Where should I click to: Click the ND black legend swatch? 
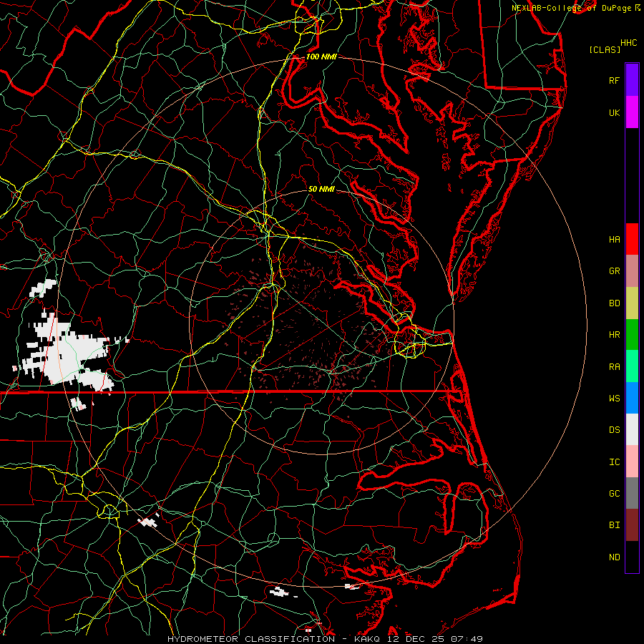pyautogui.click(x=632, y=557)
